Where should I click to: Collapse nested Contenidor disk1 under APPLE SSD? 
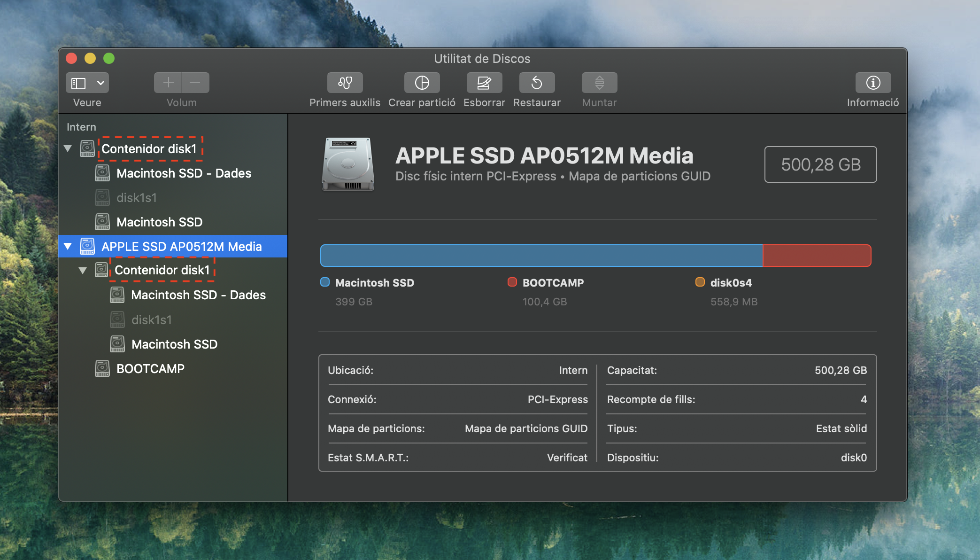click(x=83, y=270)
